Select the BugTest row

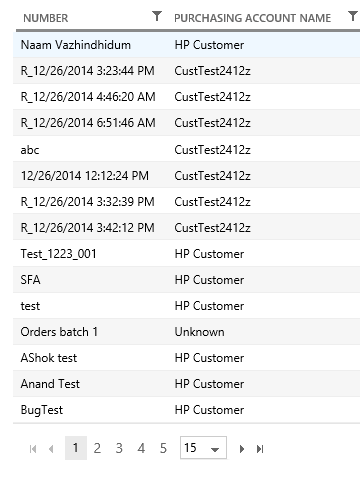[186, 410]
